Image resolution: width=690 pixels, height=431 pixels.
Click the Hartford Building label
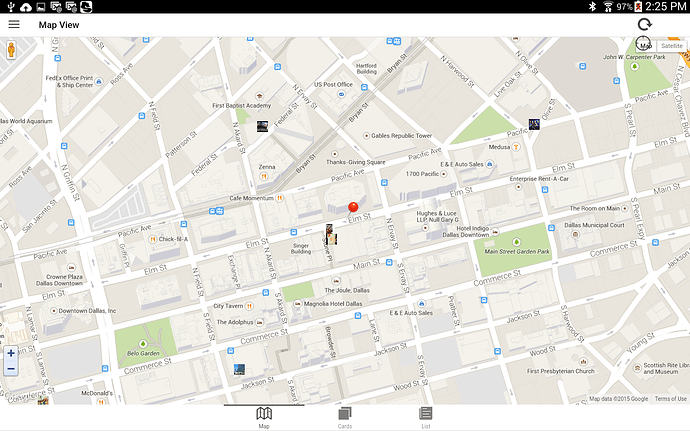click(x=367, y=69)
